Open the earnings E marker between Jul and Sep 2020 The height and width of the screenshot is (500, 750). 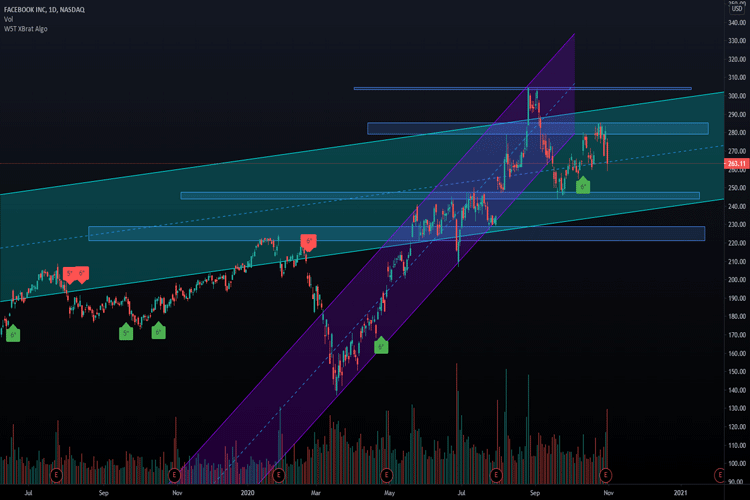[x=497, y=474]
